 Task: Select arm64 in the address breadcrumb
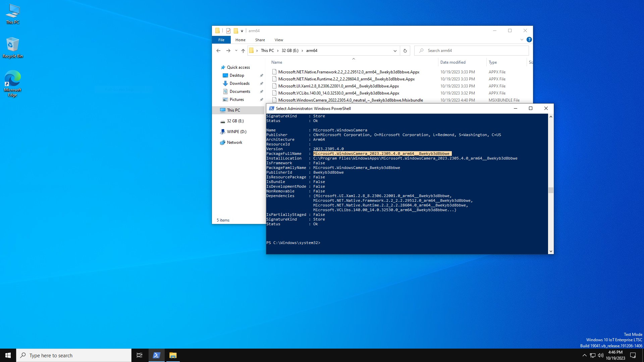312,51
